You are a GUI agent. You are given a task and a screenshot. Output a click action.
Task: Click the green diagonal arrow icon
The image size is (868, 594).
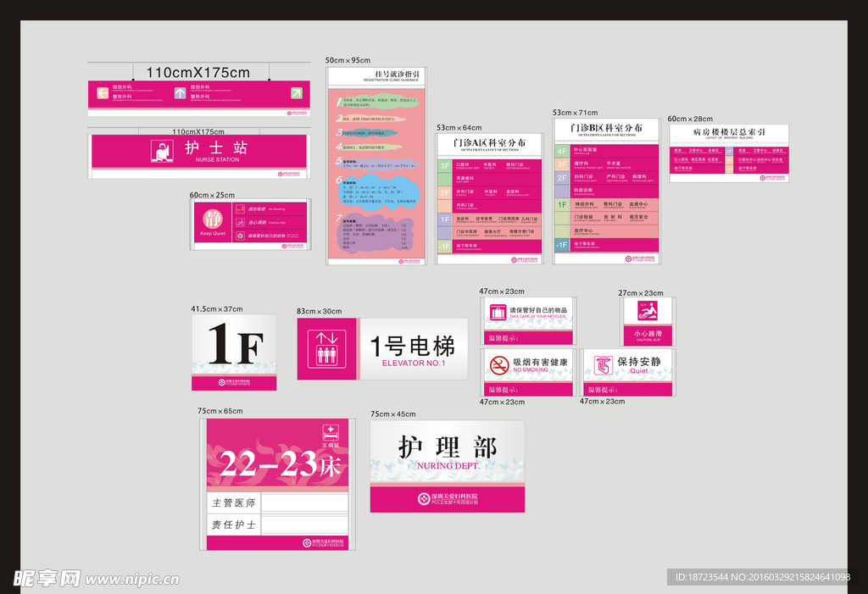pyautogui.click(x=296, y=92)
